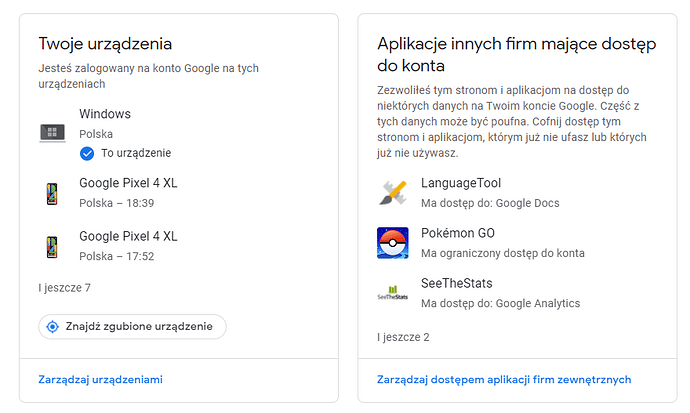Click the Windows laptop device icon
This screenshot has width=690, height=413.
pyautogui.click(x=53, y=132)
